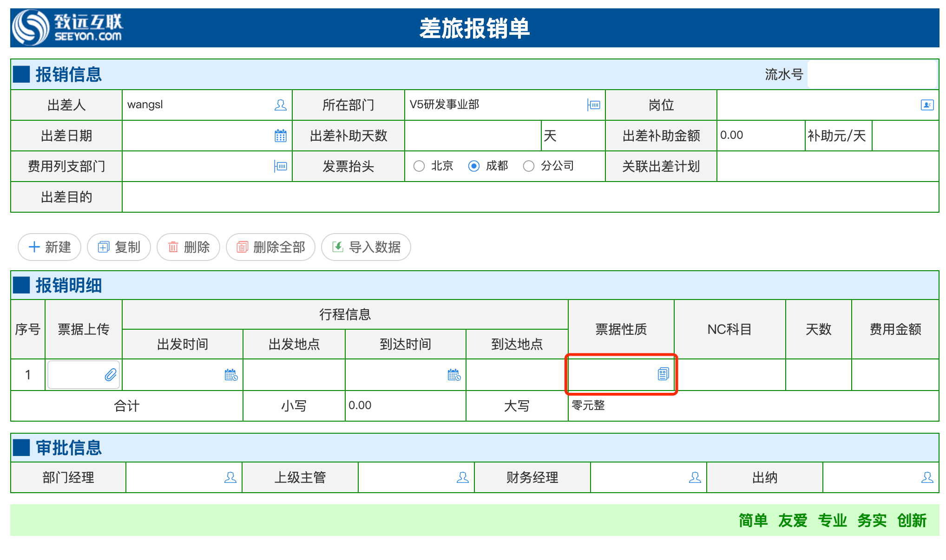The width and height of the screenshot is (946, 560).
Task: Click the 到达地点 cell in row 1
Action: click(517, 375)
